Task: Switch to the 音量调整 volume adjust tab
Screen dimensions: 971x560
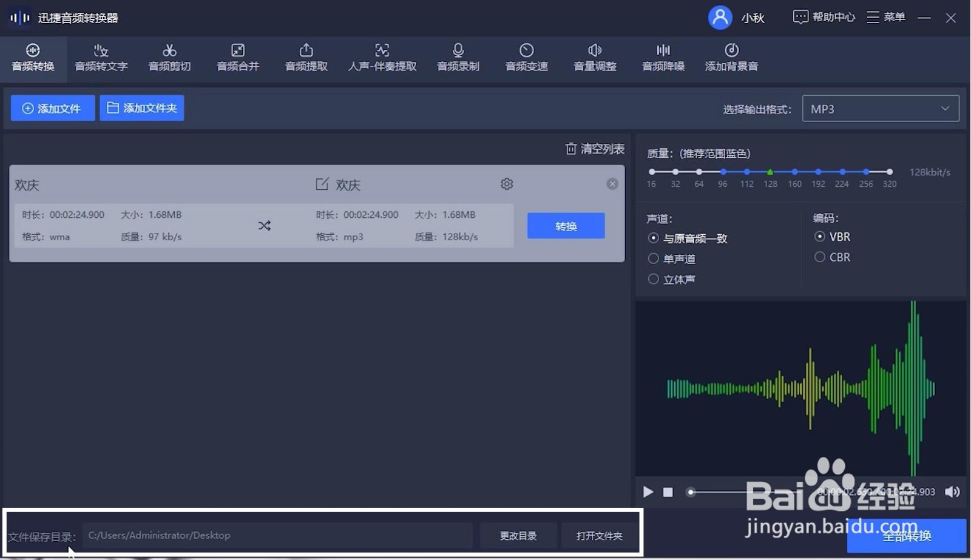Action: pos(595,58)
